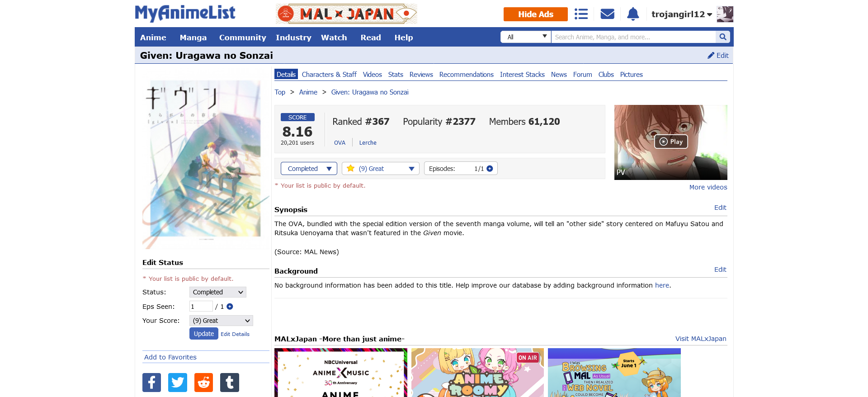Switch to the Reviews tab
Viewport: 868px width, 397px height.
click(421, 75)
